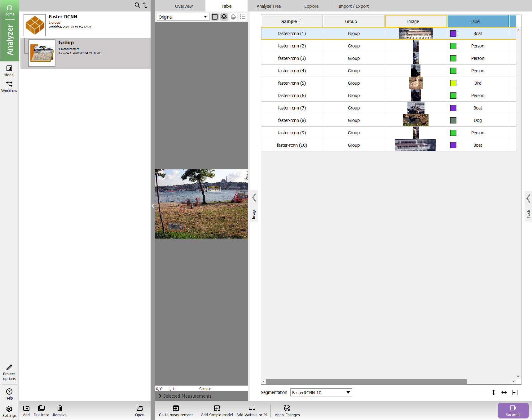Toggle the list view icon
Screen dimensions: 532x420
point(243,17)
